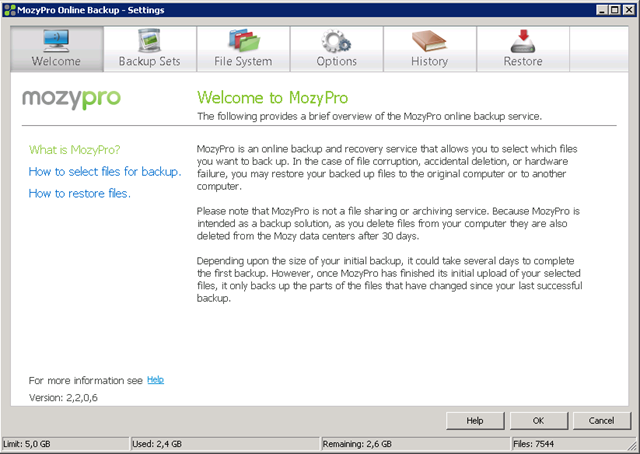The width and height of the screenshot is (640, 454).
Task: Click the Restore drive arrow icon
Action: [x=523, y=41]
